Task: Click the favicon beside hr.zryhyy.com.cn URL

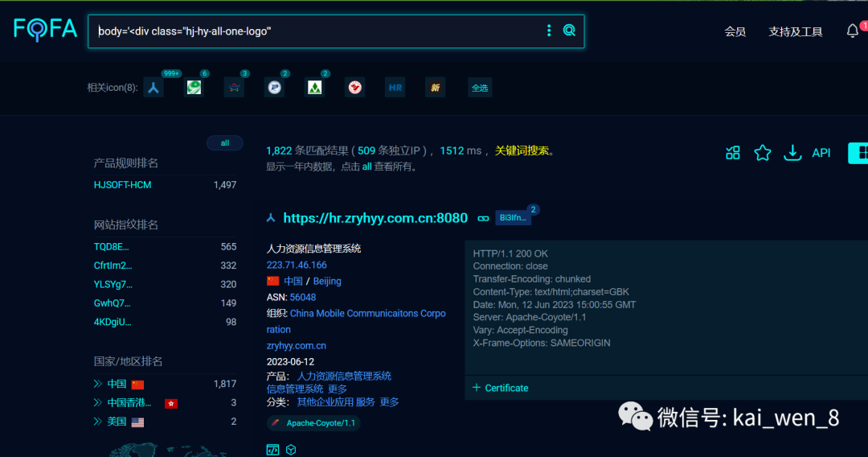Action: tap(271, 218)
